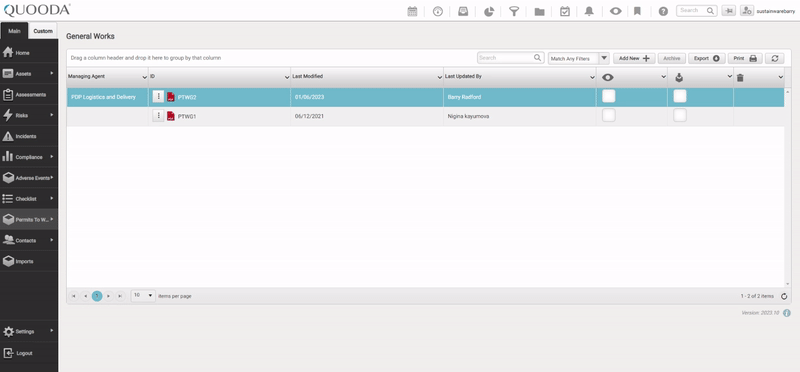Open Last Modified column menu arrow
Viewport: 800px width, 372px height.
440,77
